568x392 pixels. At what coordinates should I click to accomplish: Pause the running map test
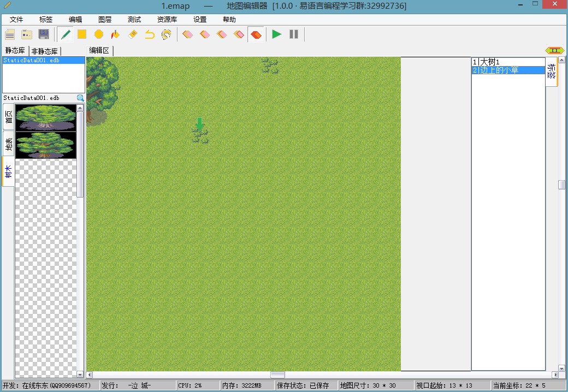tap(294, 34)
